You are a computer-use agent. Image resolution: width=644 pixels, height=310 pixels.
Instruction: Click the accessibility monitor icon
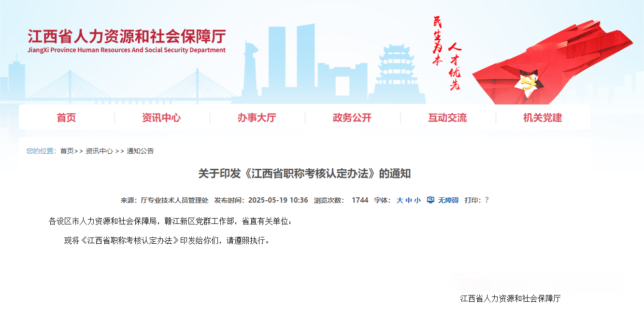click(430, 200)
